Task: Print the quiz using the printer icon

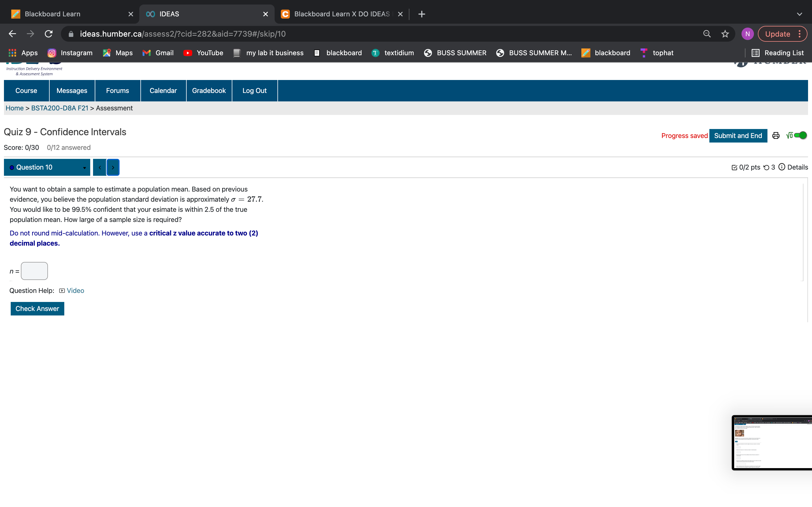Action: [776, 135]
